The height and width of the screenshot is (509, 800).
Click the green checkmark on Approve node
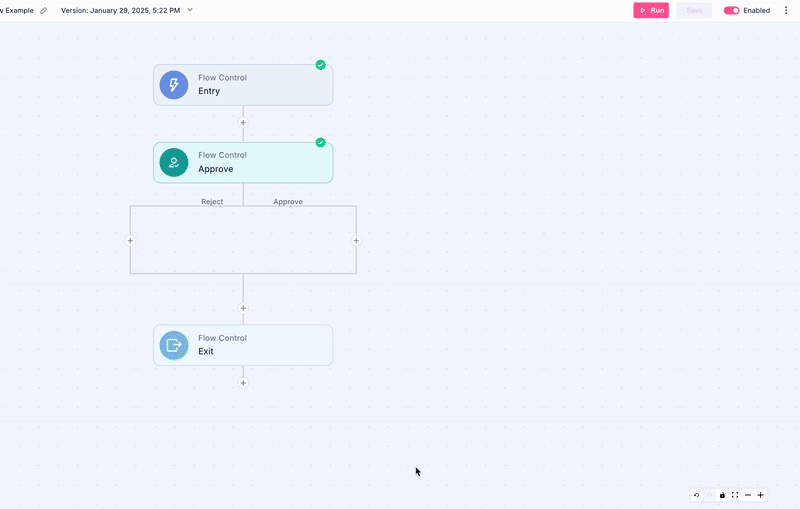320,142
